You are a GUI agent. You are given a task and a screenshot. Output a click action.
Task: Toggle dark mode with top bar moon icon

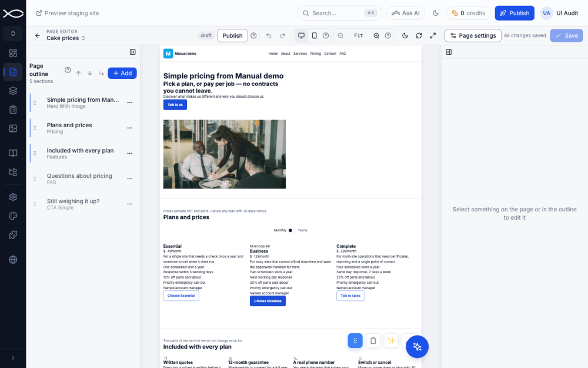pos(435,13)
